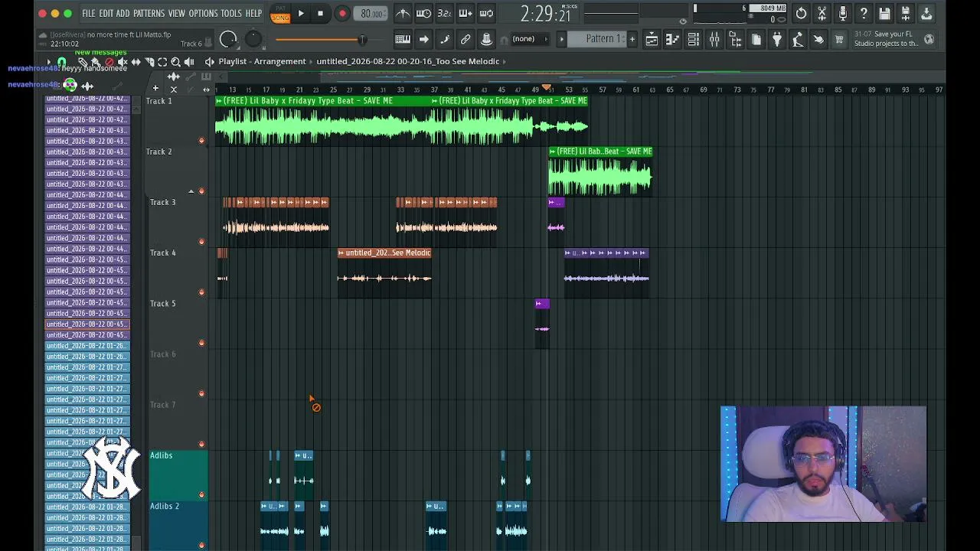Add a new pattern with plus button
The width and height of the screenshot is (980, 551).
pyautogui.click(x=632, y=39)
